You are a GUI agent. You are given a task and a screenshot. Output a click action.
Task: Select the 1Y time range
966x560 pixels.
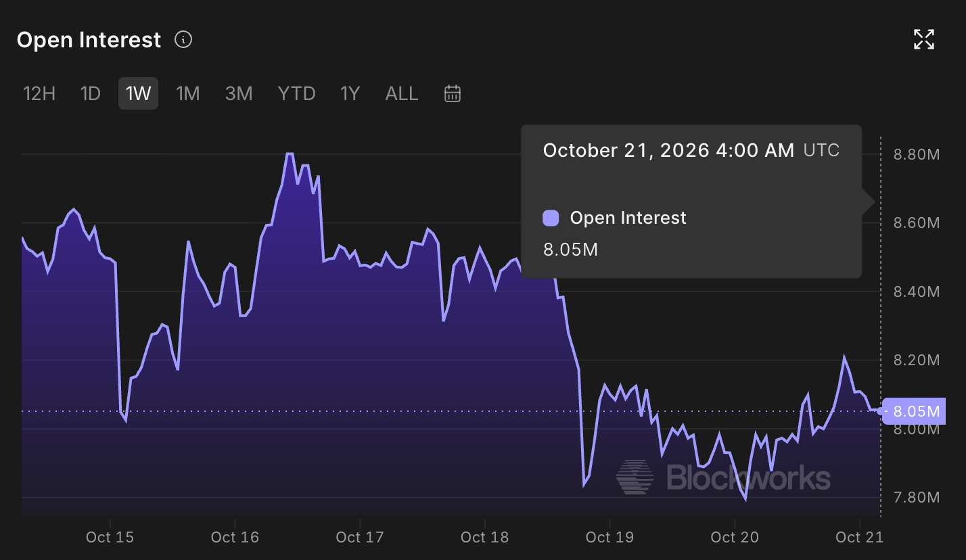click(x=350, y=93)
